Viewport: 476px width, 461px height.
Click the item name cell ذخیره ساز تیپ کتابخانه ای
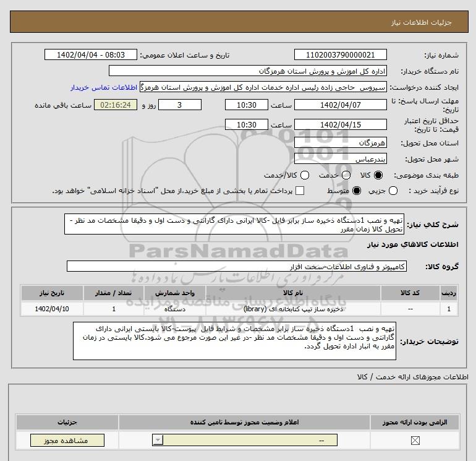coord(293,309)
